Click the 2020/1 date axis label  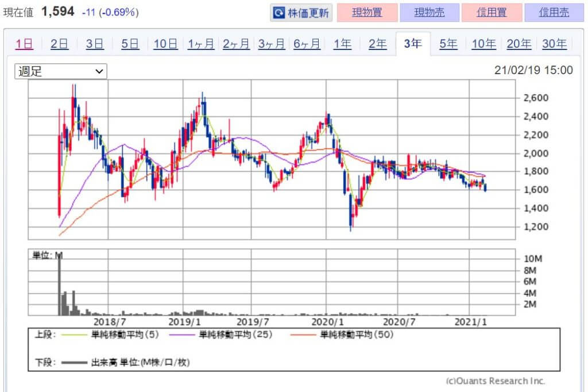tap(327, 322)
